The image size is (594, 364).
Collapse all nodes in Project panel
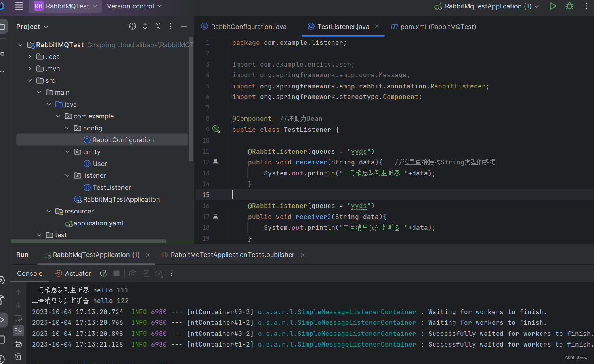(x=158, y=26)
